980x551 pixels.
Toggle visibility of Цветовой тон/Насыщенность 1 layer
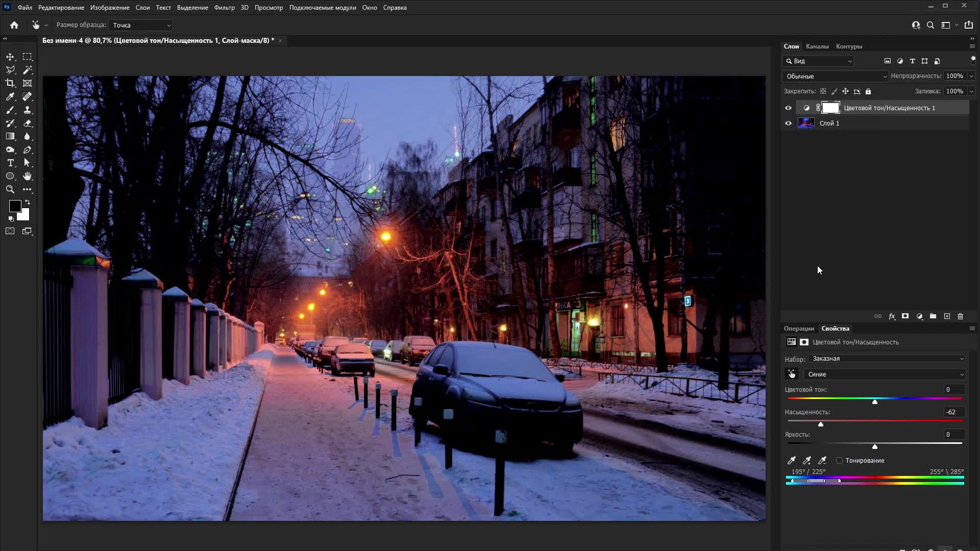[x=788, y=108]
